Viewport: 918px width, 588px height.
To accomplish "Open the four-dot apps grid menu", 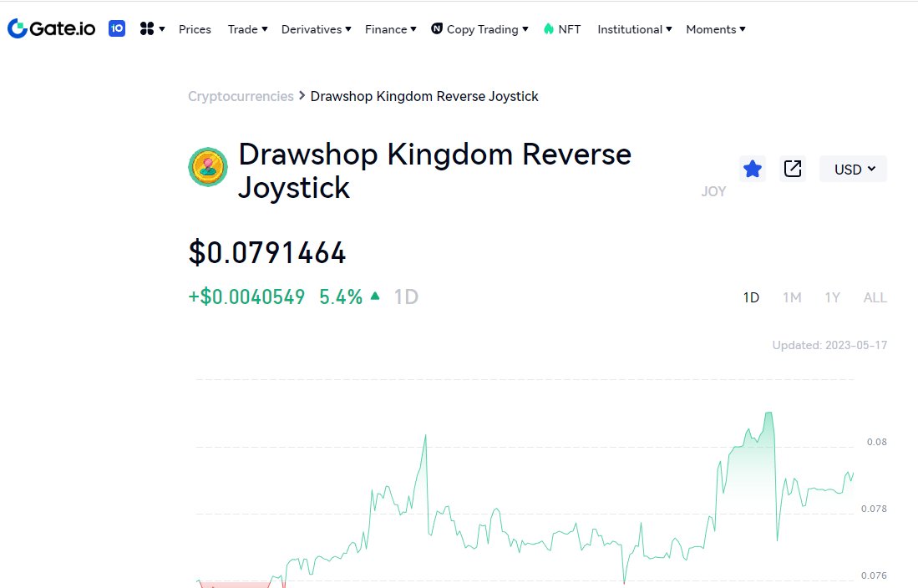I will click(x=152, y=28).
